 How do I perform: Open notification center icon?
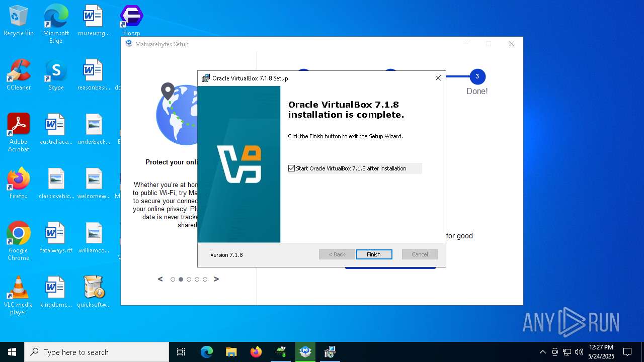point(627,352)
